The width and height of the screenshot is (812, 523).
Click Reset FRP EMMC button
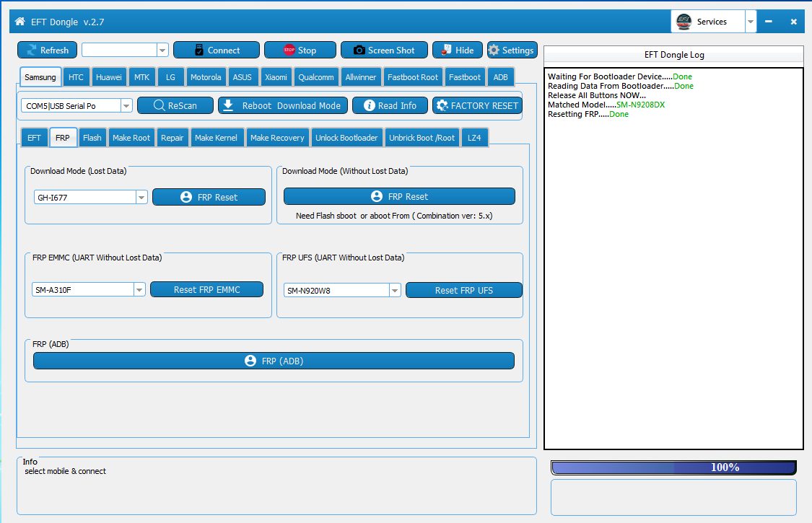(206, 289)
